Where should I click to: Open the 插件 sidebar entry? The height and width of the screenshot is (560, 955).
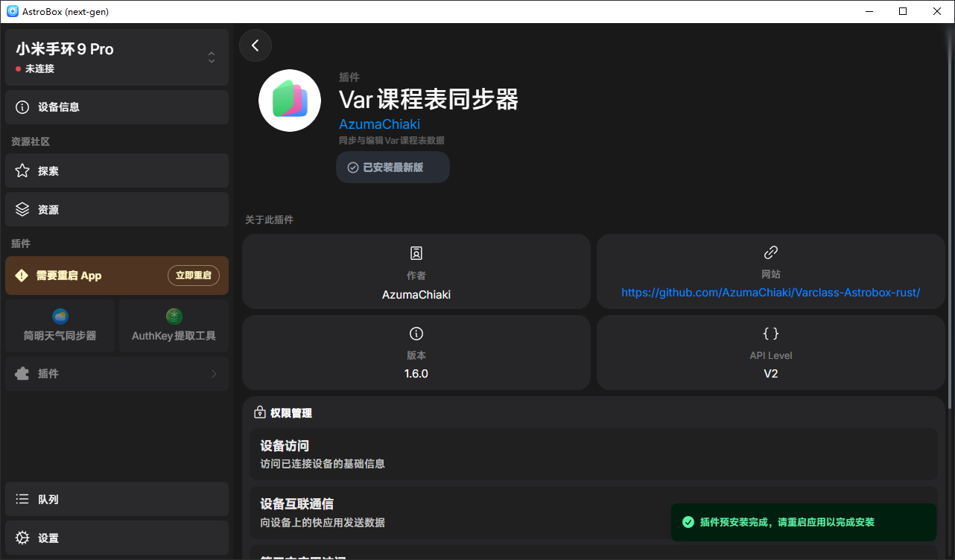point(117,374)
